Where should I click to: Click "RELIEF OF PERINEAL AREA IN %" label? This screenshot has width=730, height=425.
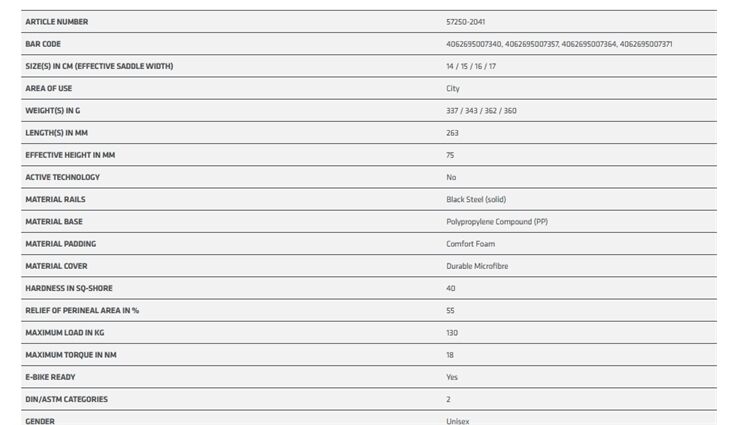(82, 310)
